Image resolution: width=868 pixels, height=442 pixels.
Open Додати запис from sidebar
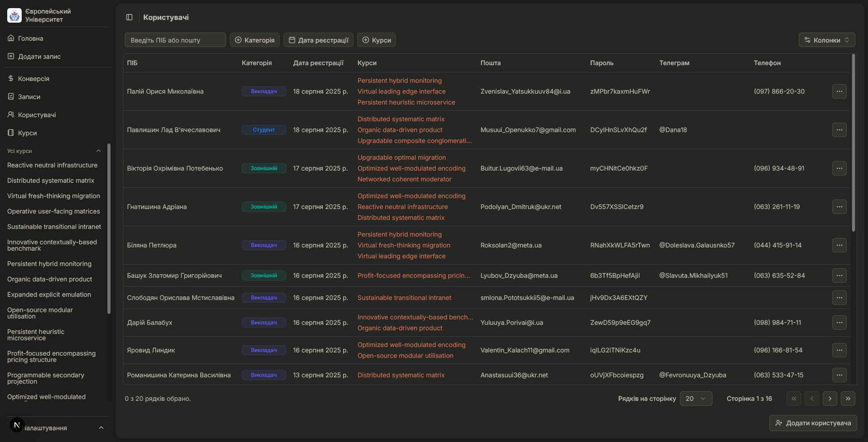tap(39, 57)
